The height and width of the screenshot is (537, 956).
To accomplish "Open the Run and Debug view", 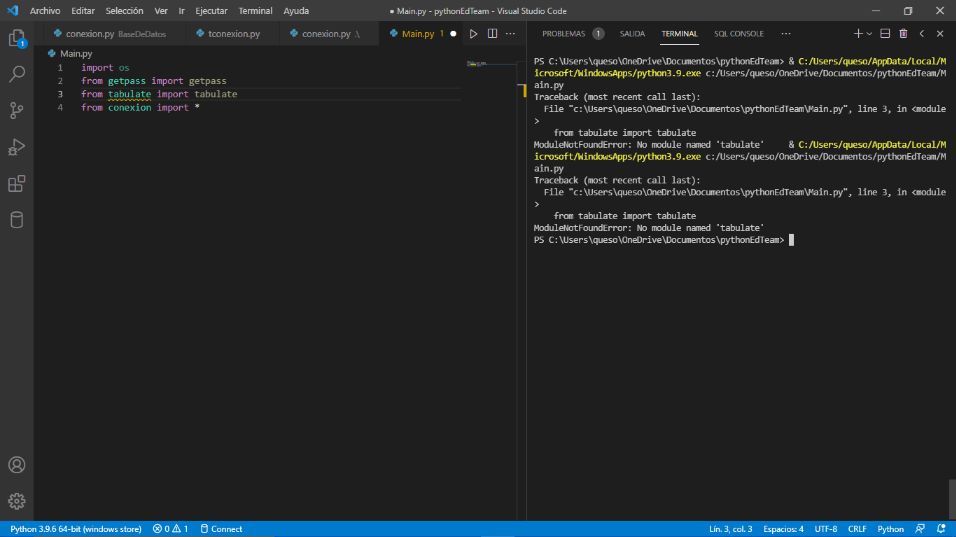I will pyautogui.click(x=16, y=147).
